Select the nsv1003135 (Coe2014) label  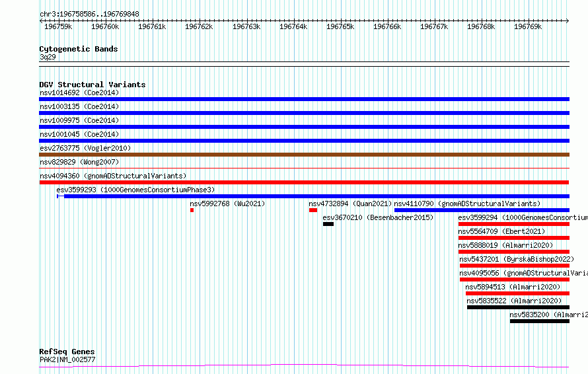pos(79,106)
